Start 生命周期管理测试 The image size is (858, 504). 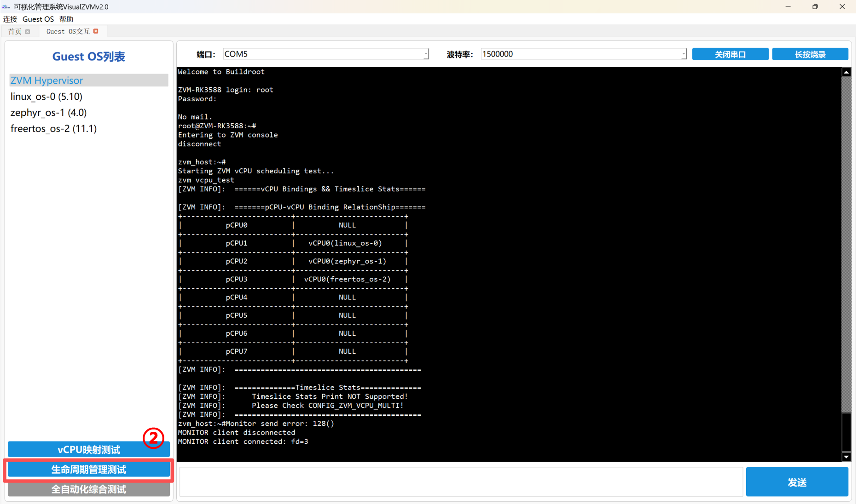[88, 470]
